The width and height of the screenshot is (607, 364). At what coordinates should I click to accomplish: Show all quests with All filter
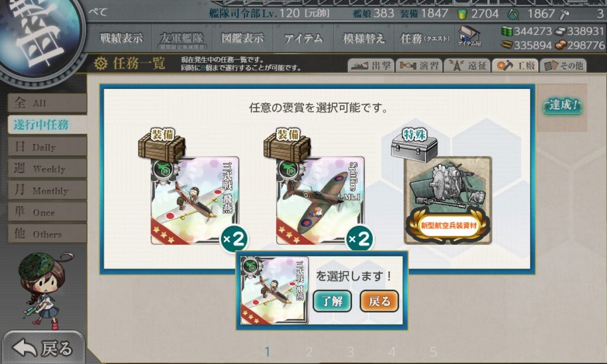click(x=47, y=103)
